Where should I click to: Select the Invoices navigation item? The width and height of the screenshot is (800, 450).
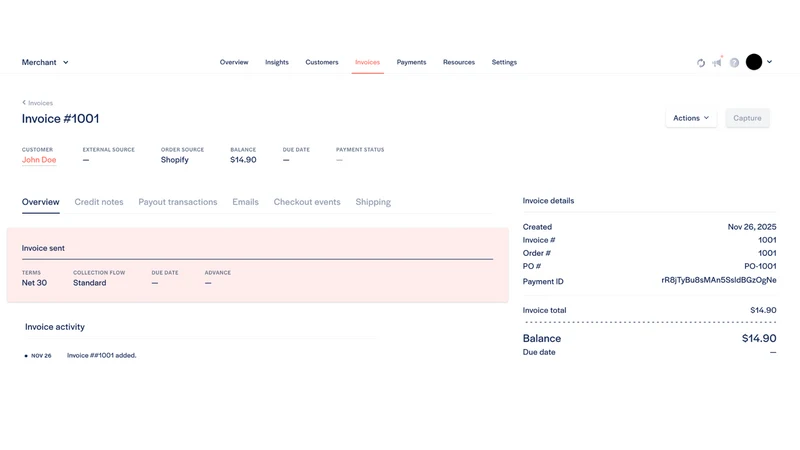pos(367,62)
